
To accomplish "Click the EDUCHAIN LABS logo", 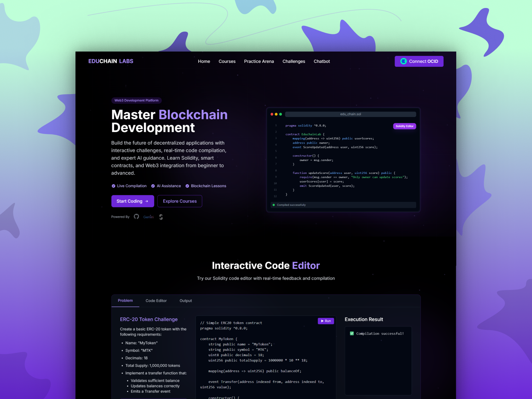I will click(111, 61).
